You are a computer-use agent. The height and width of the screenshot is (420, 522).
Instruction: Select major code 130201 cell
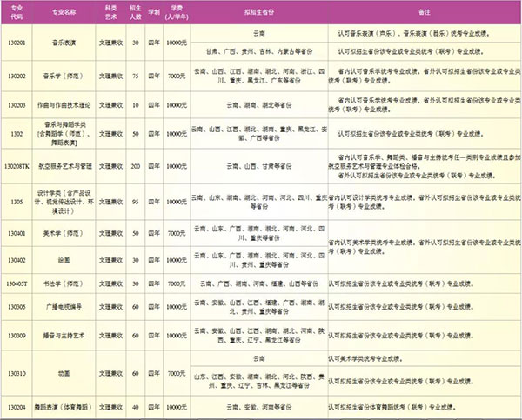pos(17,43)
